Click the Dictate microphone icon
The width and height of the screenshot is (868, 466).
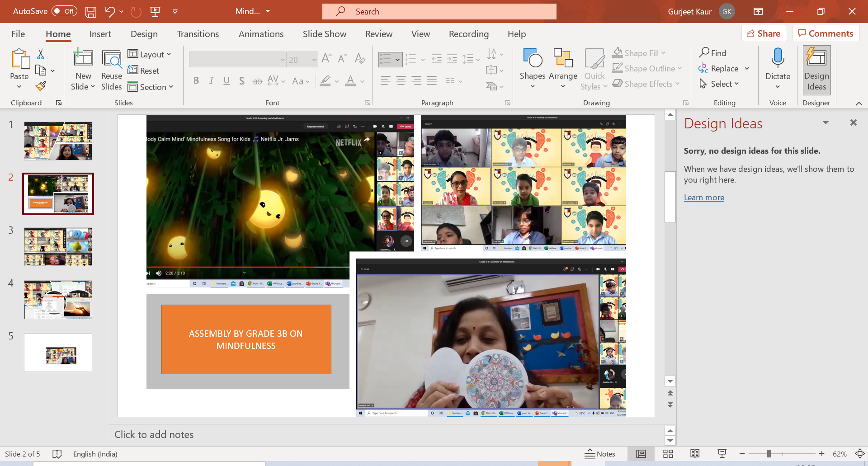pos(778,58)
